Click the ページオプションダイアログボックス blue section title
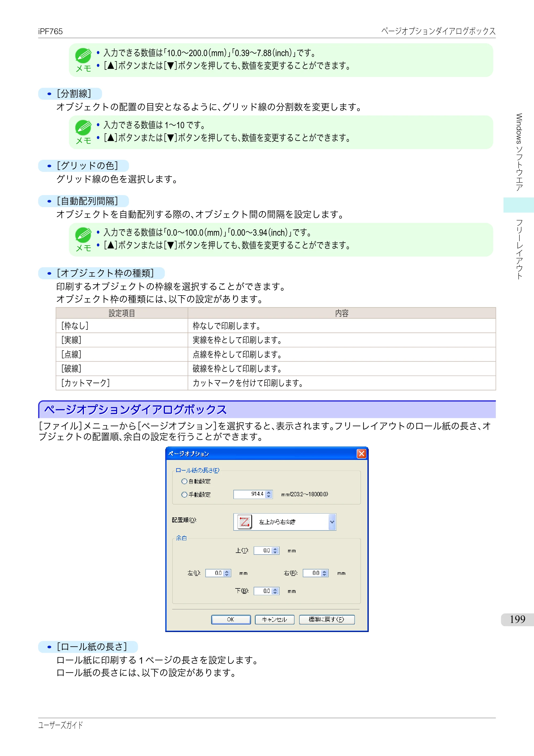 [x=136, y=410]
